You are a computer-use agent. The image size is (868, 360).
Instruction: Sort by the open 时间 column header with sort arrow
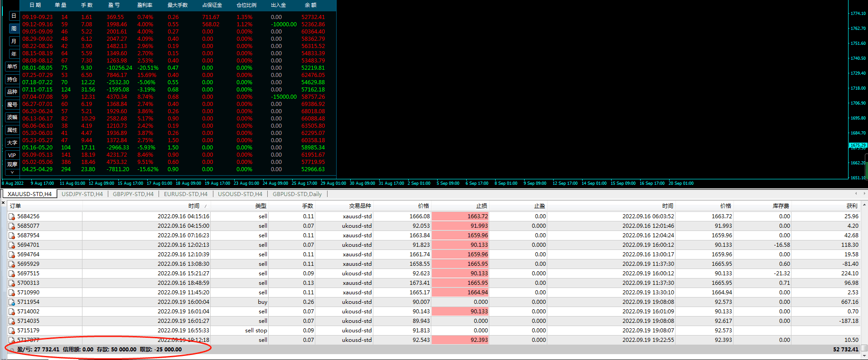pyautogui.click(x=146, y=206)
